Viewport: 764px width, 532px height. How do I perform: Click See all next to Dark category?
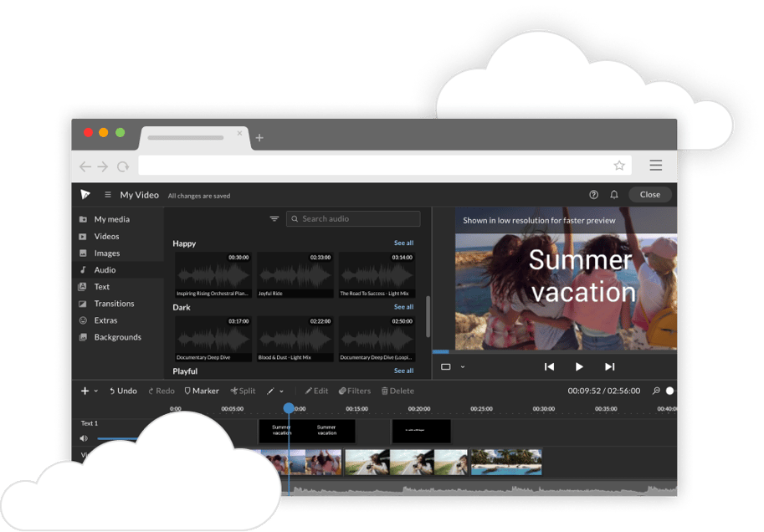point(403,307)
